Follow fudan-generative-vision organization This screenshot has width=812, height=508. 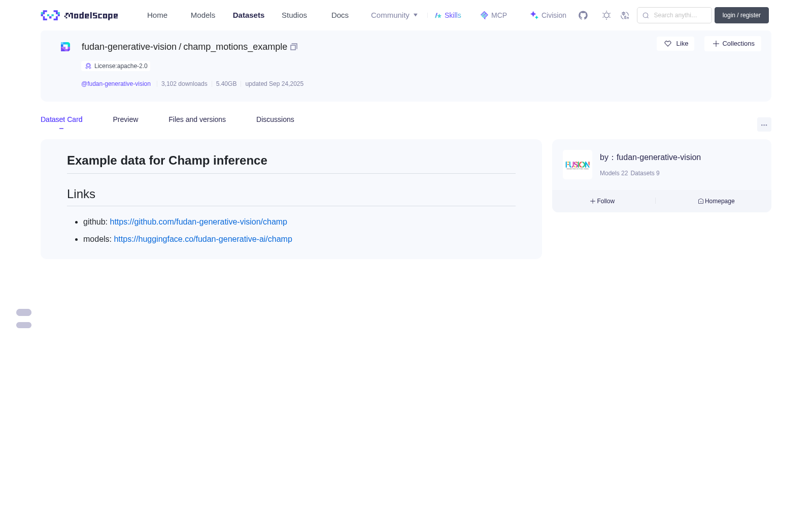point(602,201)
